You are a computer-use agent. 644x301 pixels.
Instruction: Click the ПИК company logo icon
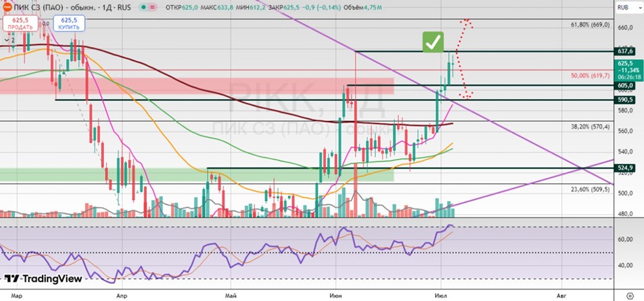point(7,7)
